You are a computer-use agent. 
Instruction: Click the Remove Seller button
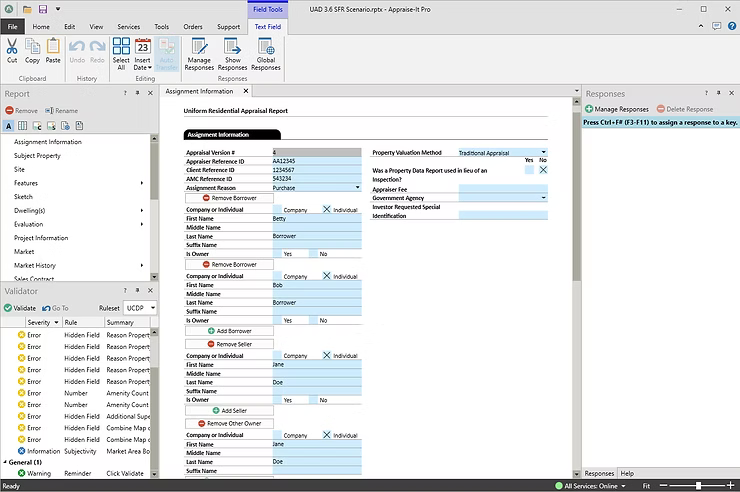(229, 343)
